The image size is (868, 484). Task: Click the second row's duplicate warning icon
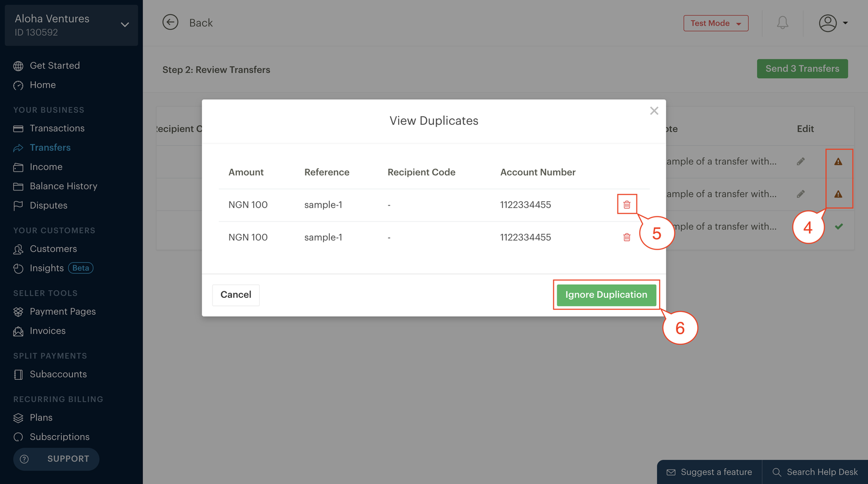(x=838, y=194)
